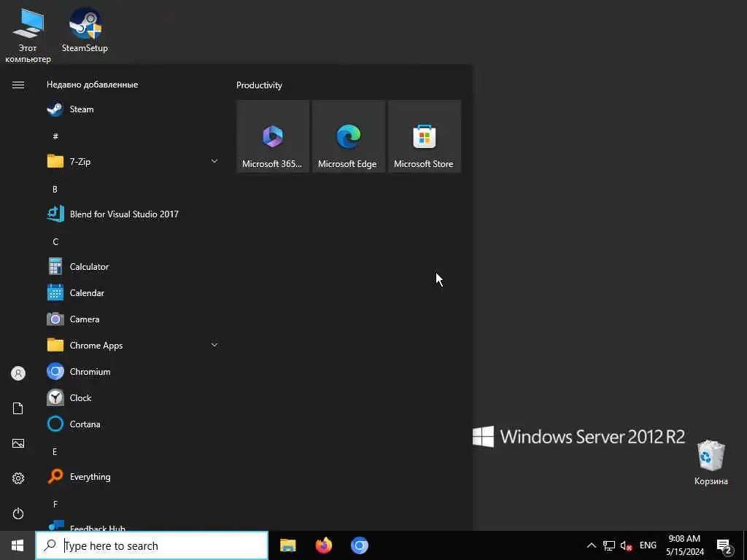The image size is (747, 560).
Task: Click the C letter index header
Action: point(55,241)
